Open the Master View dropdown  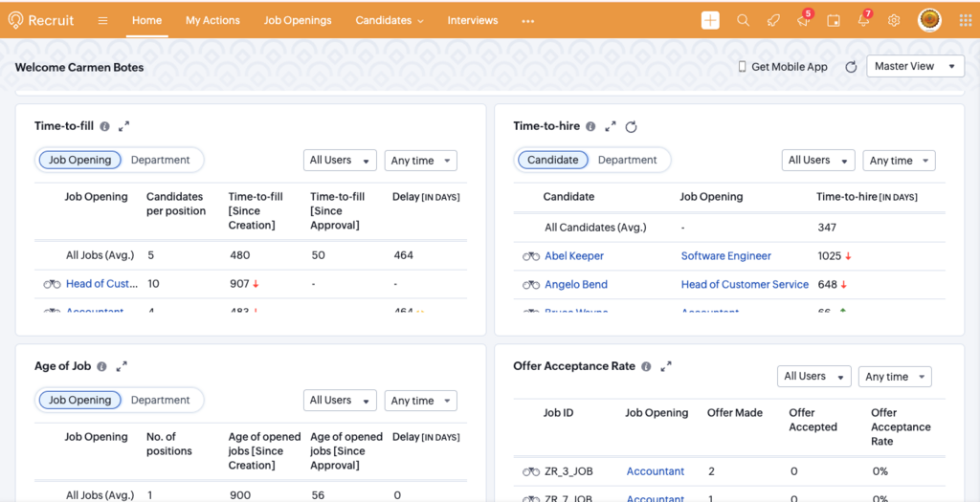tap(914, 66)
